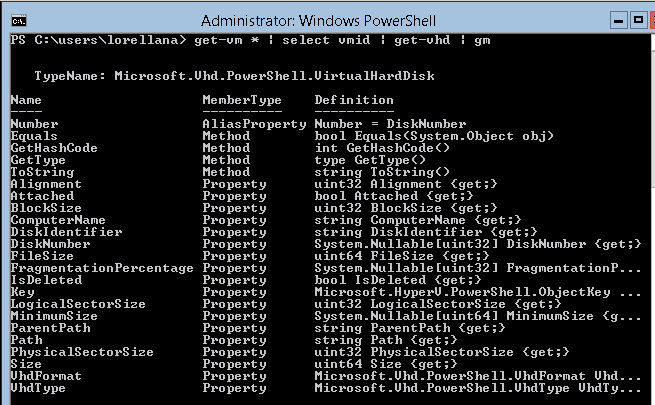The width and height of the screenshot is (655, 405).
Task: Maximize the Windows PowerShell window
Action: 638,20
